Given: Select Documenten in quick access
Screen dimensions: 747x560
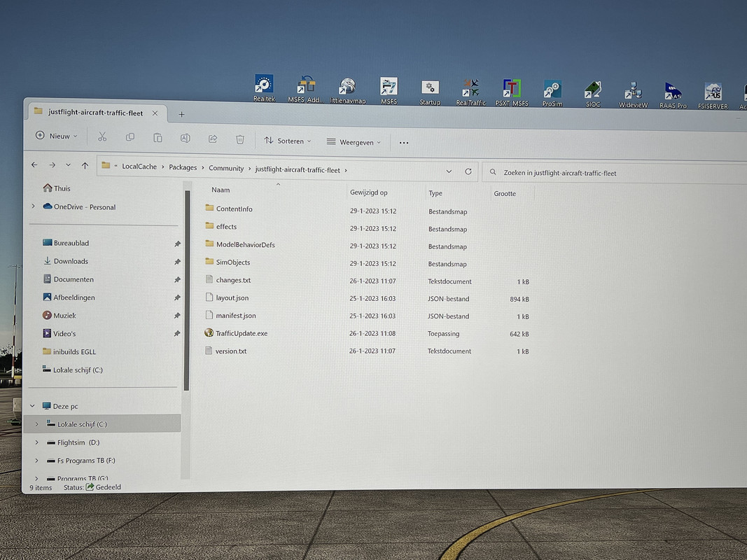Looking at the screenshot, I should tap(69, 279).
